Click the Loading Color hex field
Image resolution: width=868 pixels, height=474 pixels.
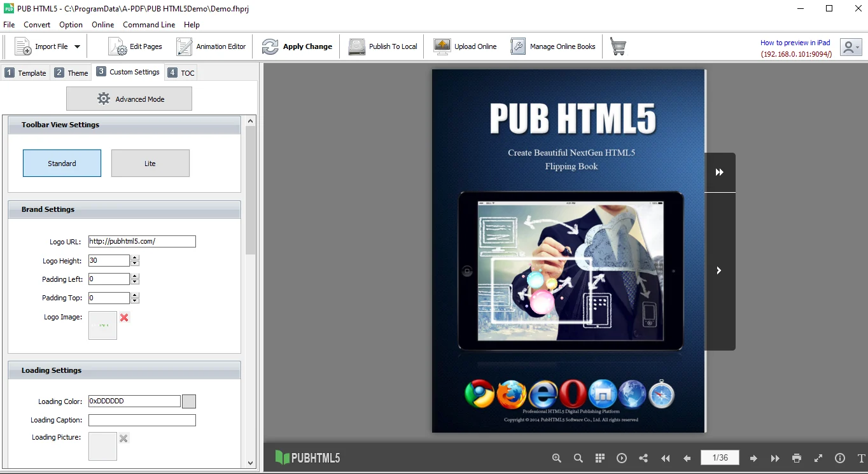pos(134,401)
